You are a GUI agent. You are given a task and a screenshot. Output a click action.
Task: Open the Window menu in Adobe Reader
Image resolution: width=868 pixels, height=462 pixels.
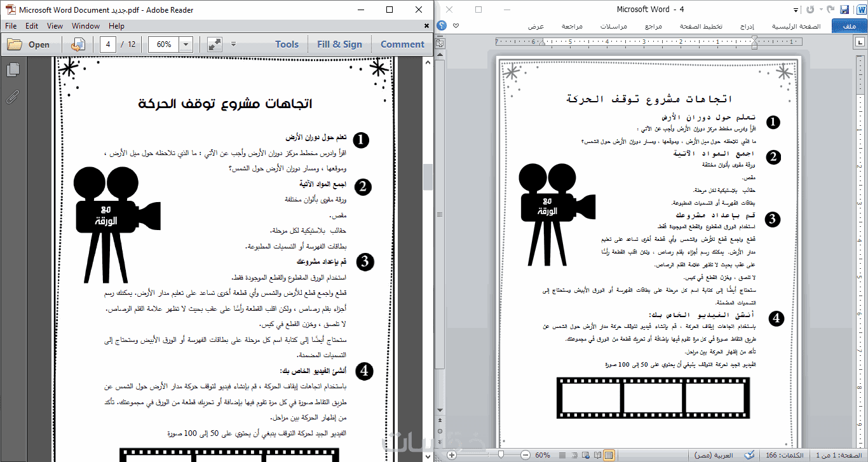pyautogui.click(x=86, y=26)
